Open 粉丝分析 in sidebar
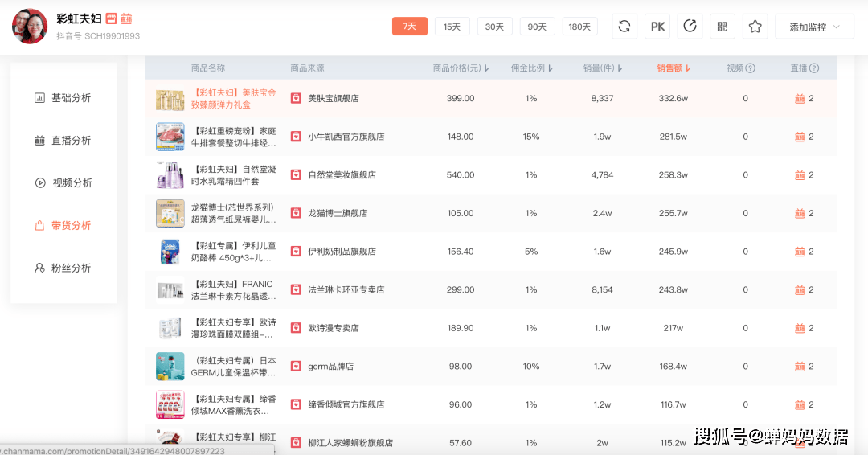Viewport: 868px width, 455px height. (x=71, y=268)
